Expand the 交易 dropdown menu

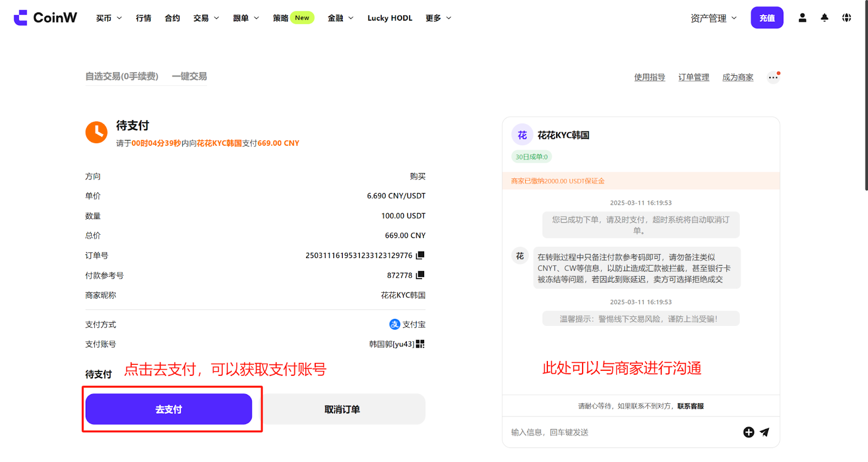(206, 18)
